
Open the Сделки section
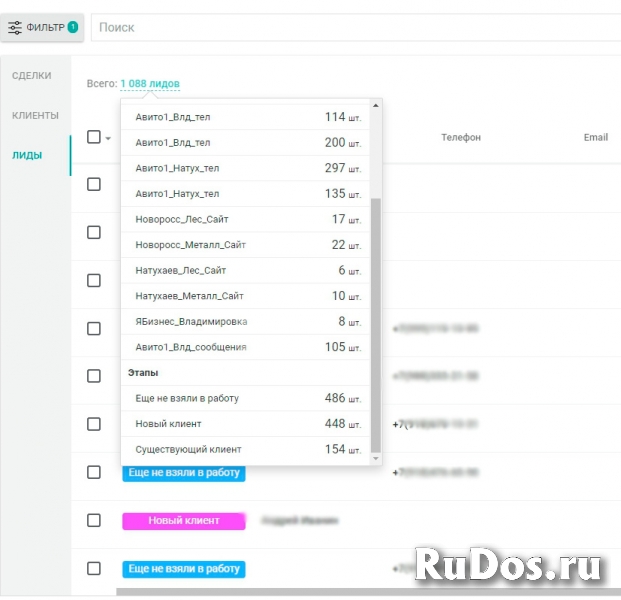[32, 75]
